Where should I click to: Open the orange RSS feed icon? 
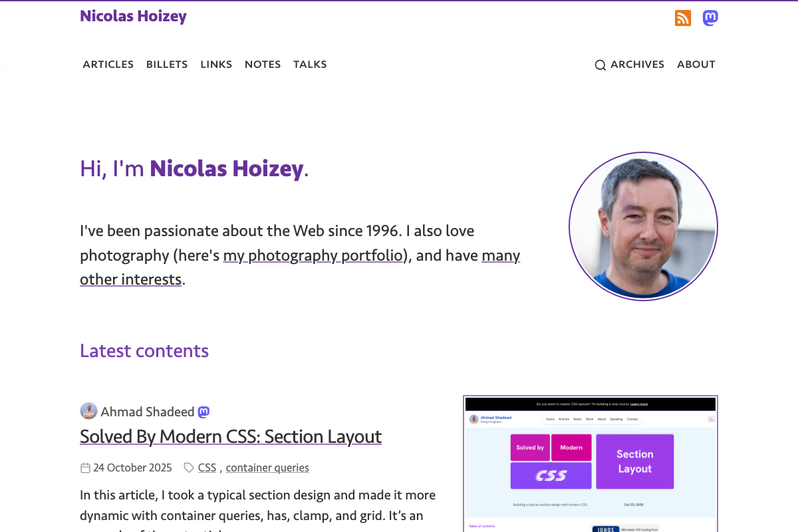pos(683,18)
